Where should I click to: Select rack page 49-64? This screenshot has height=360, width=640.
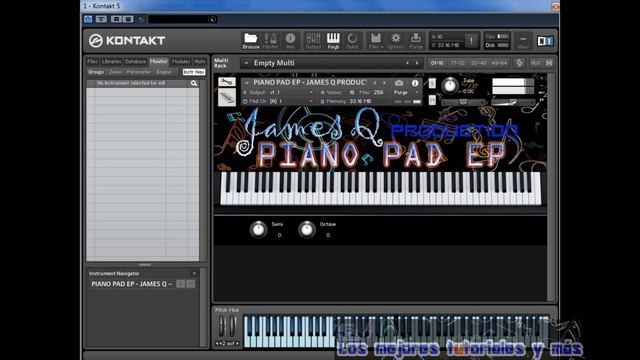499,63
